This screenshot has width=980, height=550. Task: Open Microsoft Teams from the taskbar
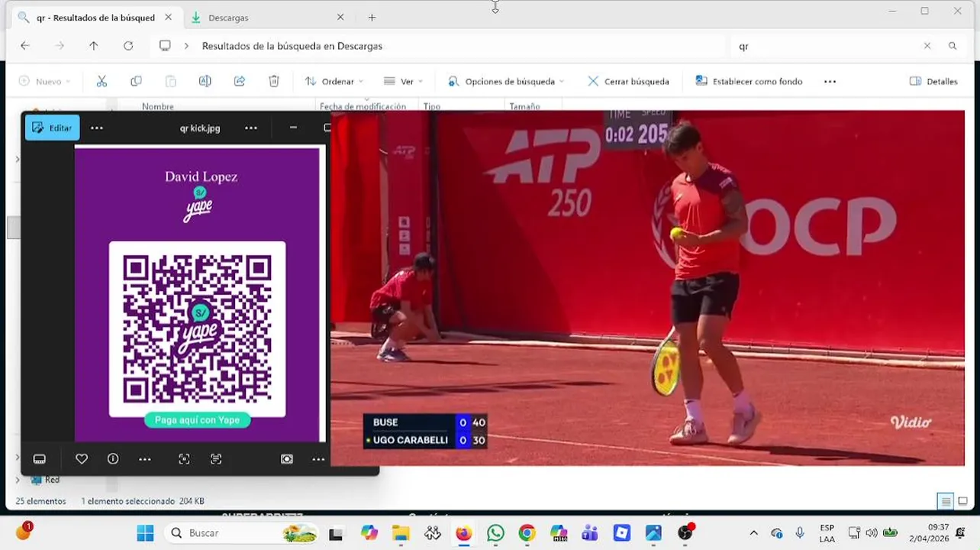tap(590, 532)
